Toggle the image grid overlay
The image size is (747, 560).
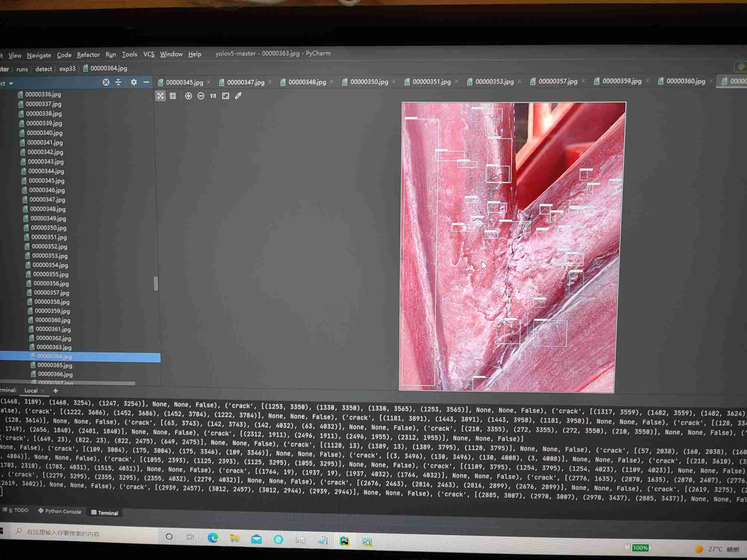(173, 96)
